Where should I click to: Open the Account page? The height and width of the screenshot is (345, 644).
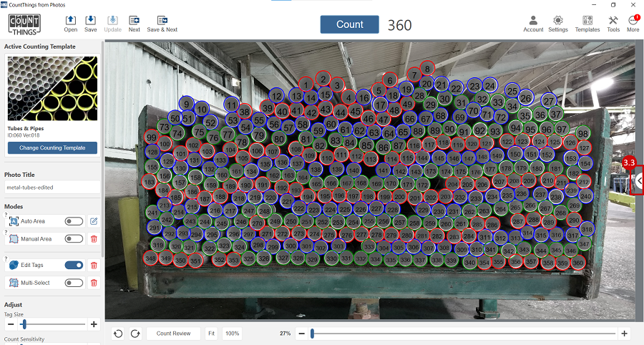pyautogui.click(x=533, y=24)
